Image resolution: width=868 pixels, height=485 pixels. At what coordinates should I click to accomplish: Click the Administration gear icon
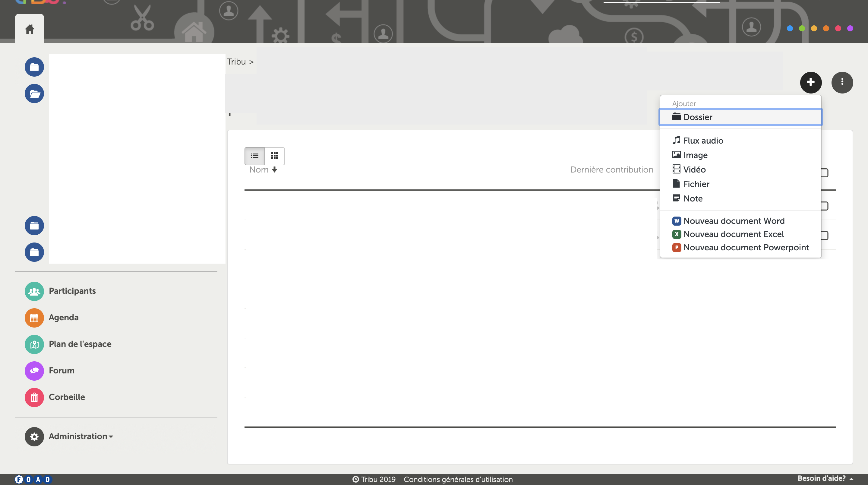pyautogui.click(x=34, y=437)
